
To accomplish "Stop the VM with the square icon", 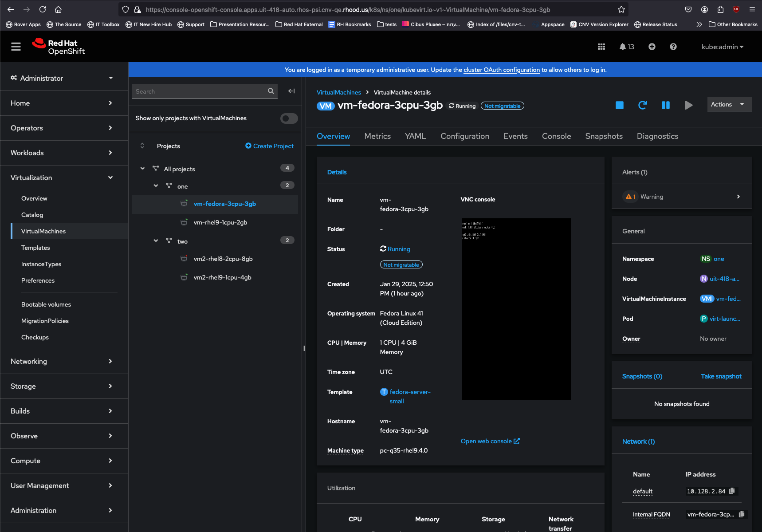I will tap(619, 105).
